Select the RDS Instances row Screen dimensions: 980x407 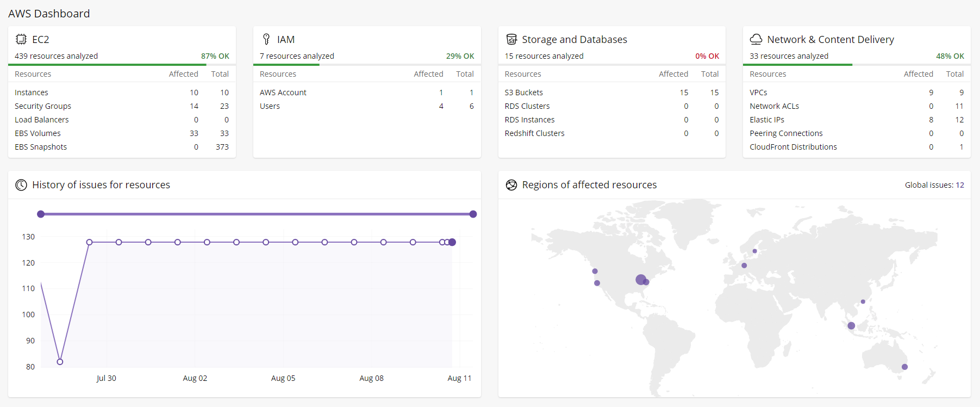[612, 120]
